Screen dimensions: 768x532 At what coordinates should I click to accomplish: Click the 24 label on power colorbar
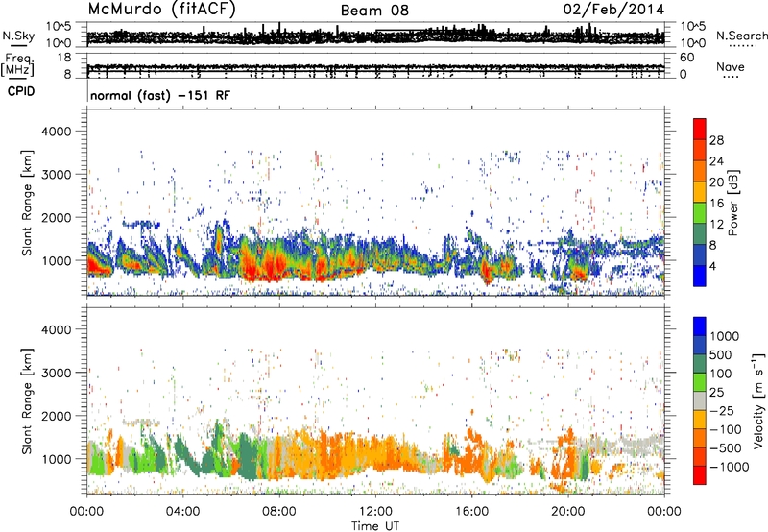click(716, 161)
